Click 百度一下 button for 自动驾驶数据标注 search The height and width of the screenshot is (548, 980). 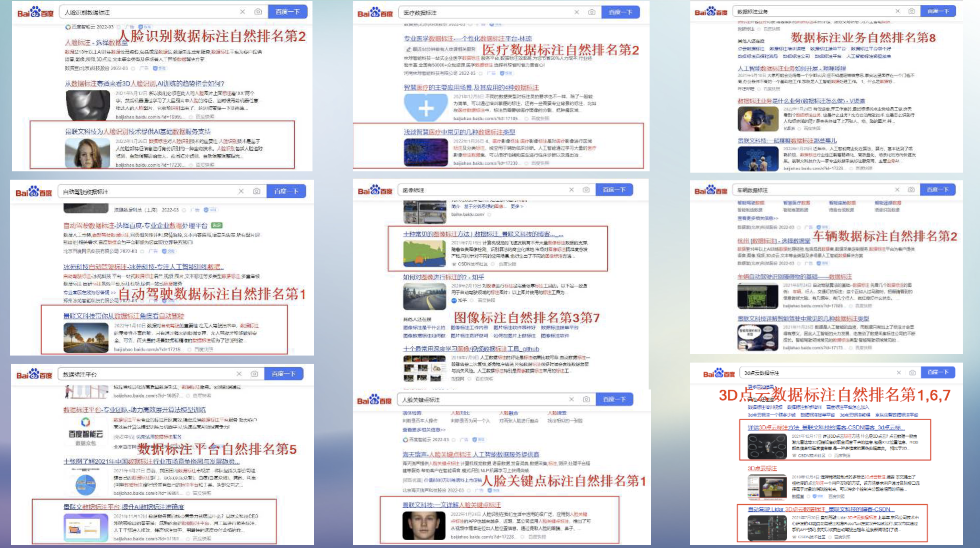(286, 191)
